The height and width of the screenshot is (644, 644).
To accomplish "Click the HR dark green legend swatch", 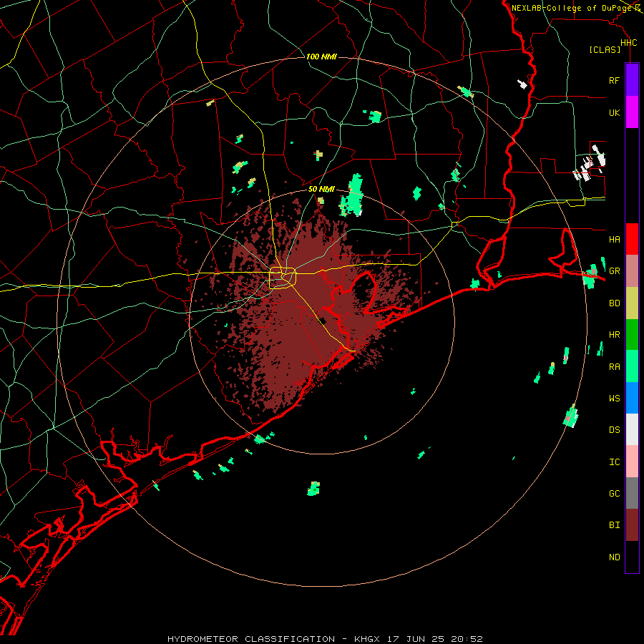I will (x=632, y=335).
